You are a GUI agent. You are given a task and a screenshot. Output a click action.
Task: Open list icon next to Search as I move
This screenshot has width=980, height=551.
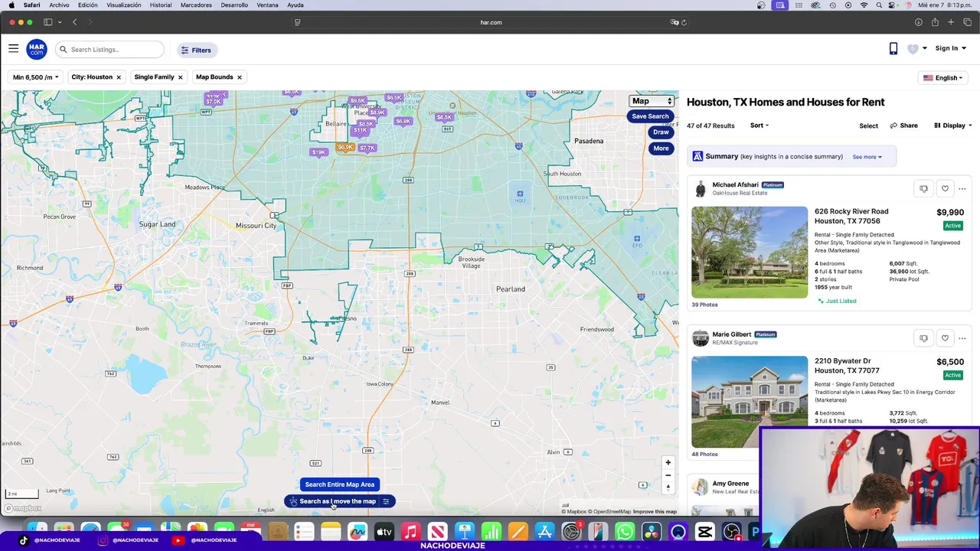(386, 501)
